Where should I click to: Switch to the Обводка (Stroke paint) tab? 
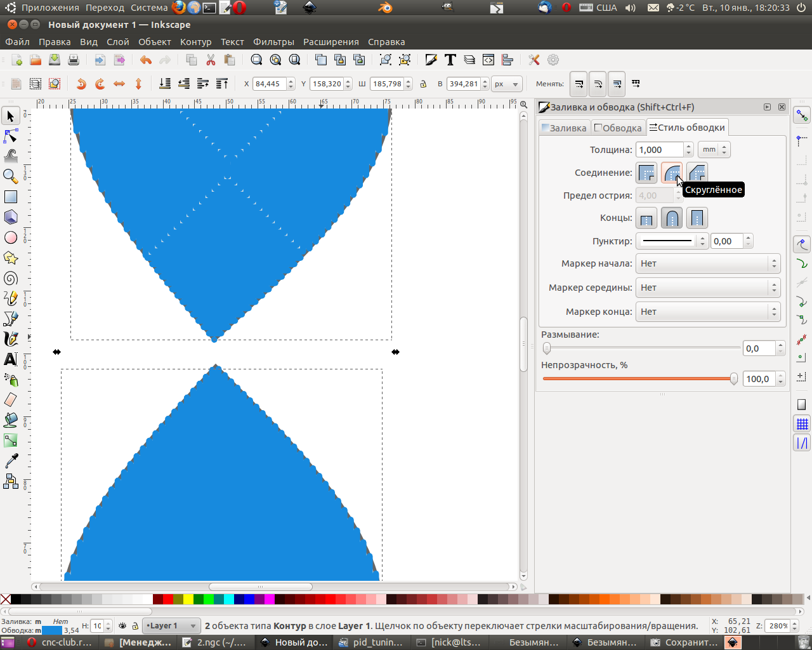pos(618,128)
